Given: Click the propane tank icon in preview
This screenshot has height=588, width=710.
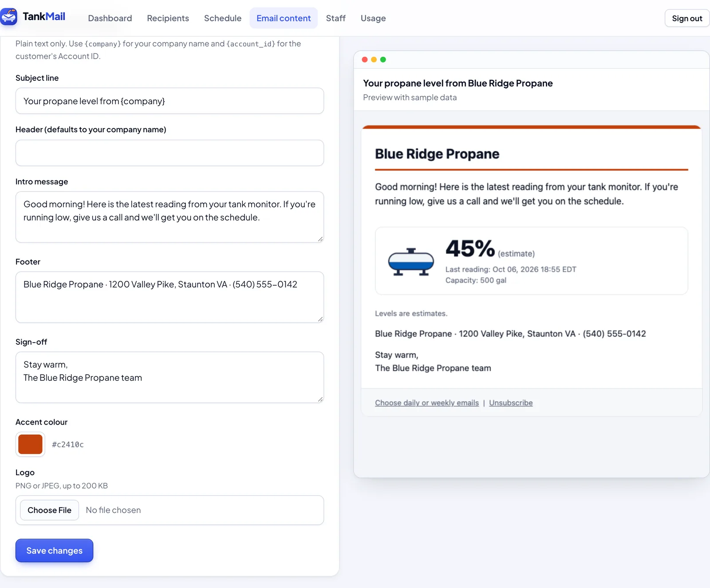Looking at the screenshot, I should tap(411, 262).
